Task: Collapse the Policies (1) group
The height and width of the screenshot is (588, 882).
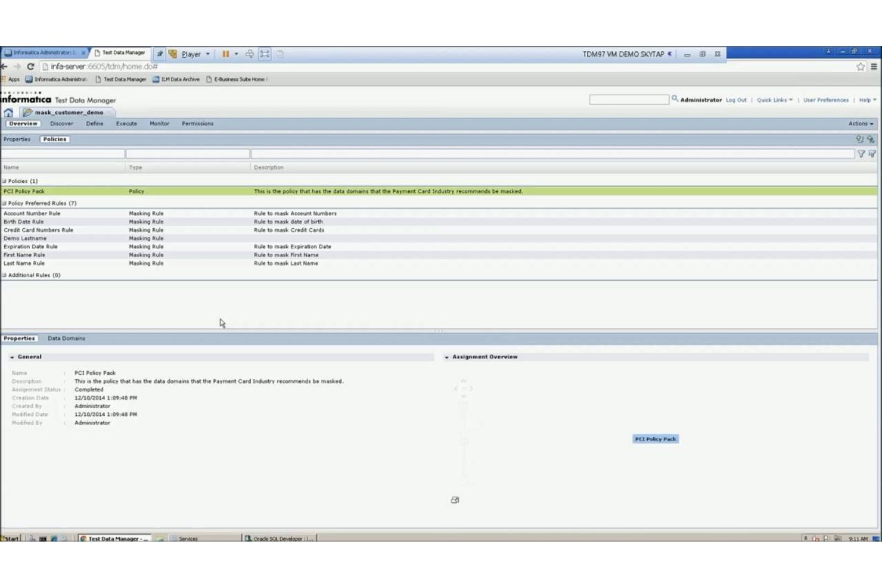Action: tap(4, 181)
